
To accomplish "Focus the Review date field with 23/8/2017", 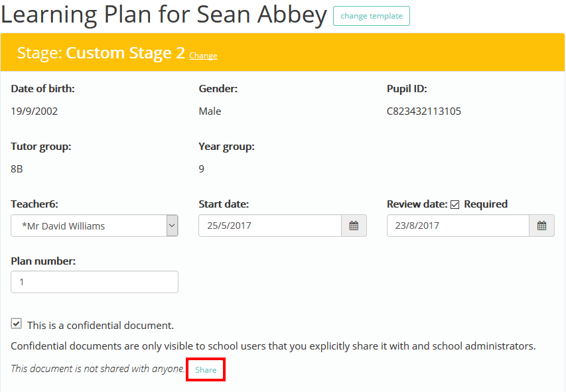I will (458, 226).
